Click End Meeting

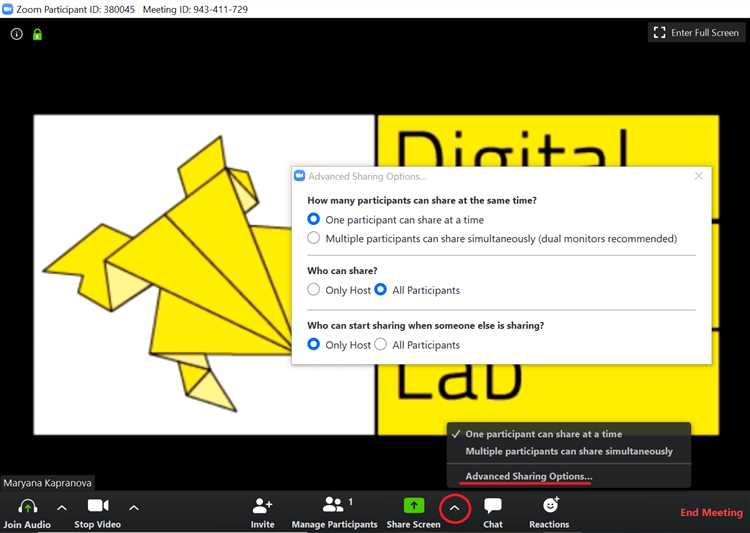pyautogui.click(x=711, y=512)
